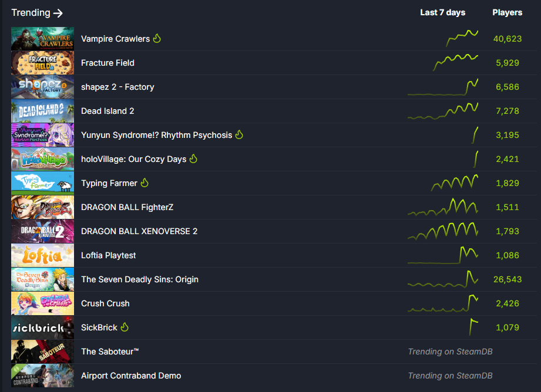Viewport: 541px width, 392px height.
Task: Open holoVillage thumbnail image
Action: click(42, 159)
